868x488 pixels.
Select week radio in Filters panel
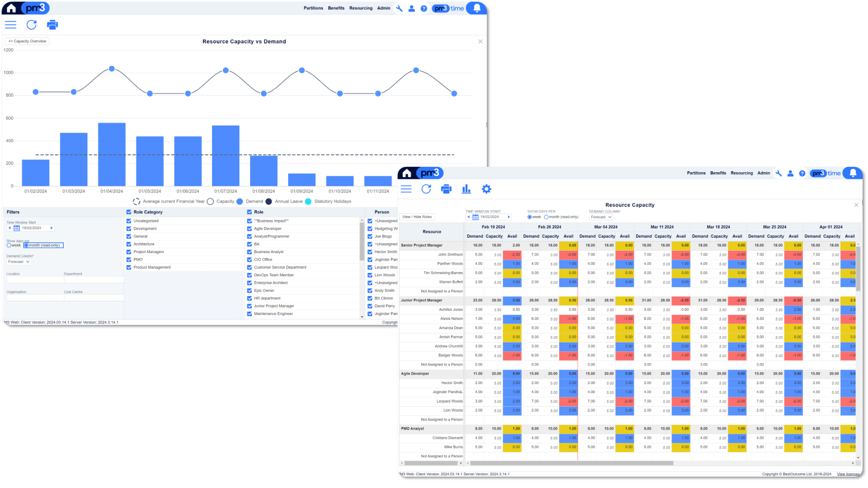pyautogui.click(x=9, y=245)
